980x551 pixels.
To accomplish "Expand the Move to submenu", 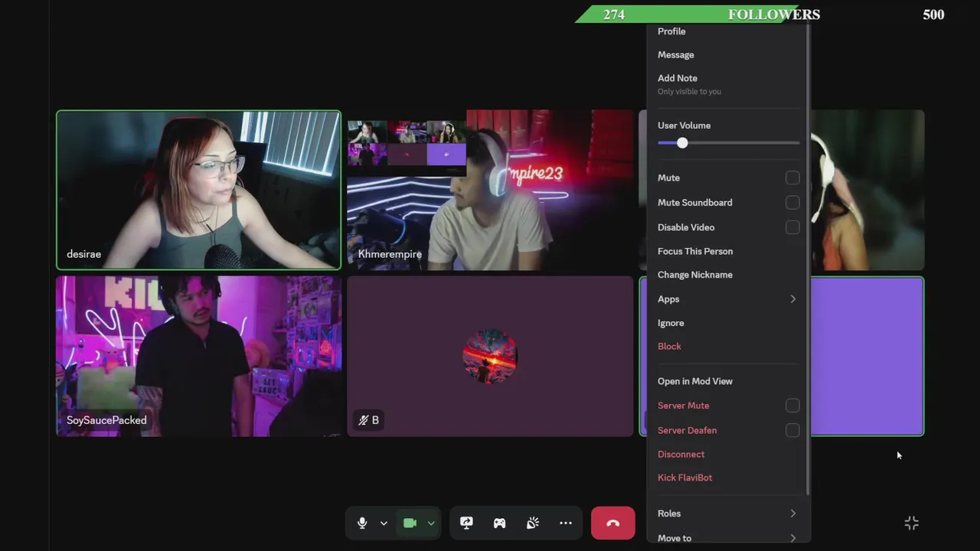I will [727, 537].
